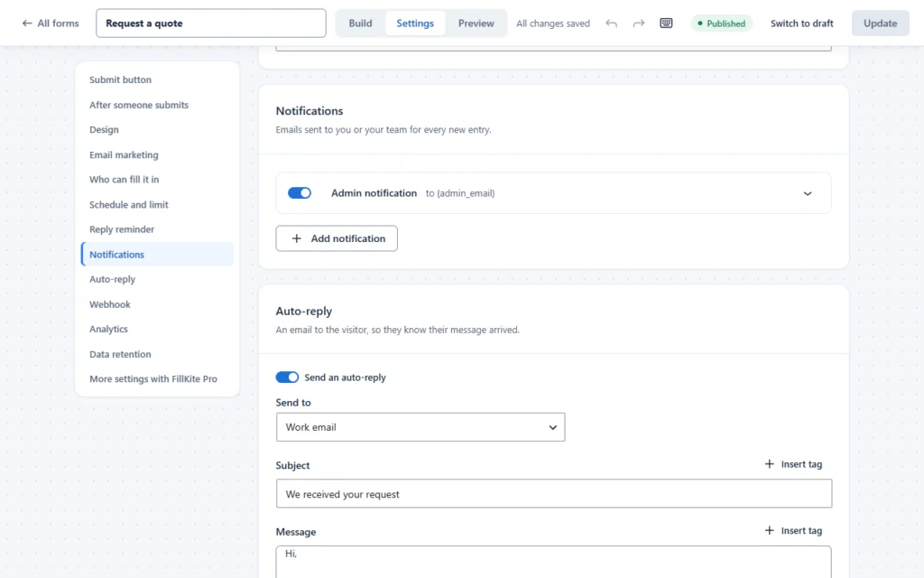The width and height of the screenshot is (924, 578).
Task: Disable the Admin notification toggle
Action: click(300, 193)
